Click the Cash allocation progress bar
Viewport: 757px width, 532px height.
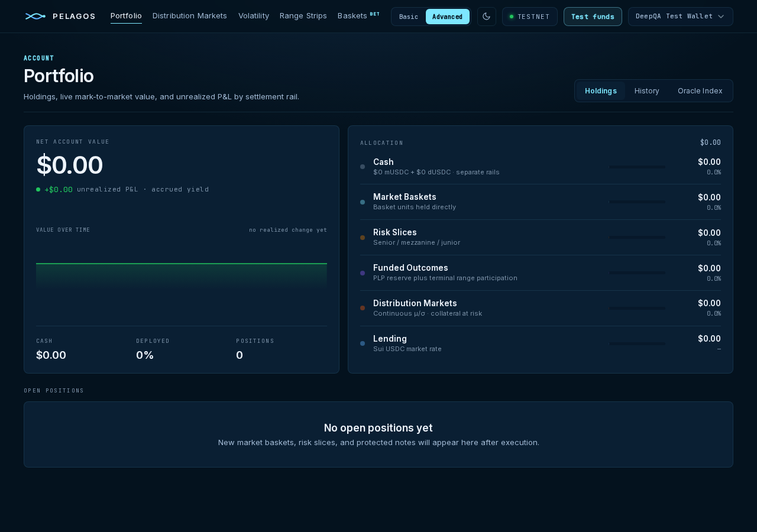click(638, 167)
